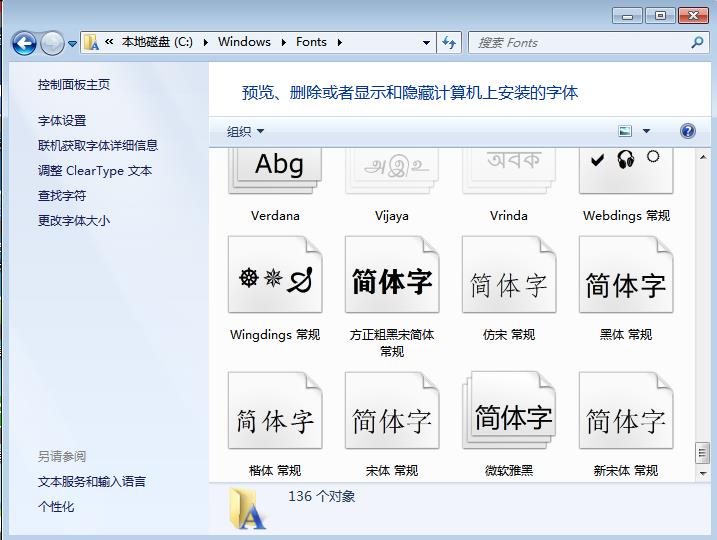The width and height of the screenshot is (717, 540).
Task: Select the 黑体 常规 font icon
Action: (x=626, y=277)
